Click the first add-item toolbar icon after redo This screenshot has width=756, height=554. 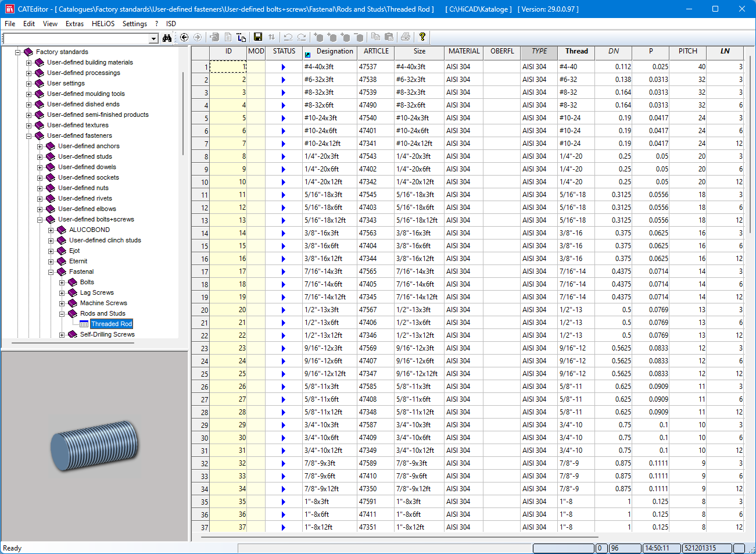pyautogui.click(x=318, y=37)
